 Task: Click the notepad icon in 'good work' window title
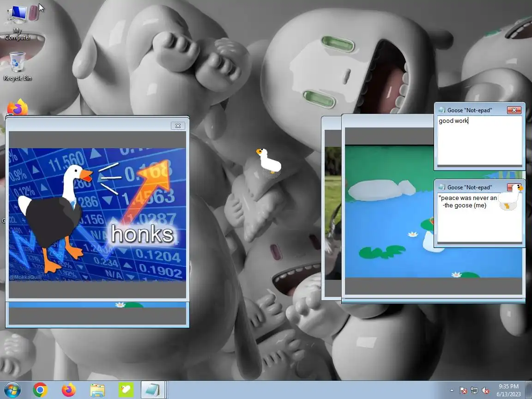click(x=442, y=110)
